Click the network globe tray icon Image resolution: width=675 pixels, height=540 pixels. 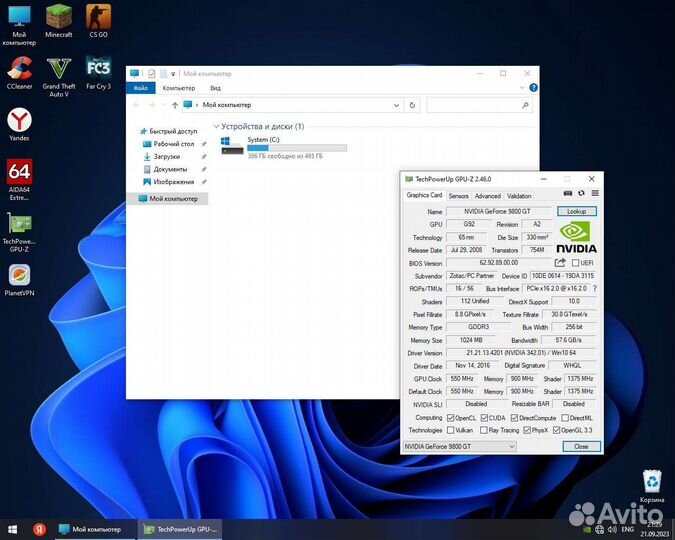click(x=599, y=529)
